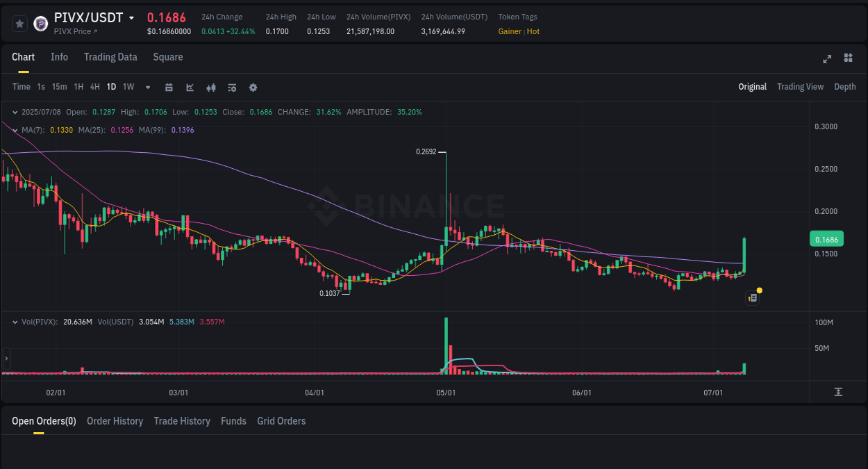This screenshot has width=868, height=469.
Task: Select the 4H timeframe option
Action: coord(94,87)
